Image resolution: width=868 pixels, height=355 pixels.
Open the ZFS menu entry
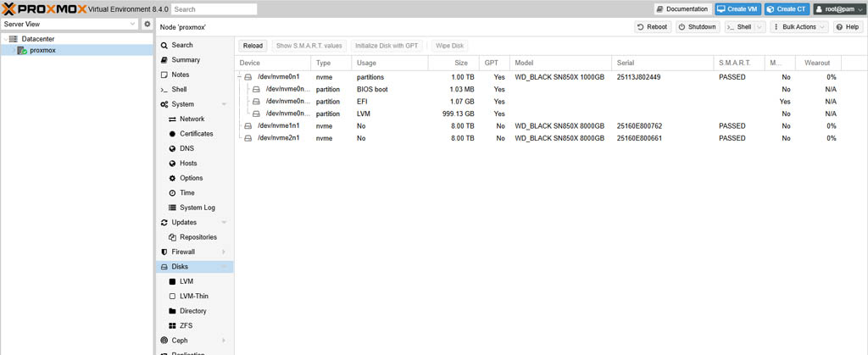coord(194,325)
